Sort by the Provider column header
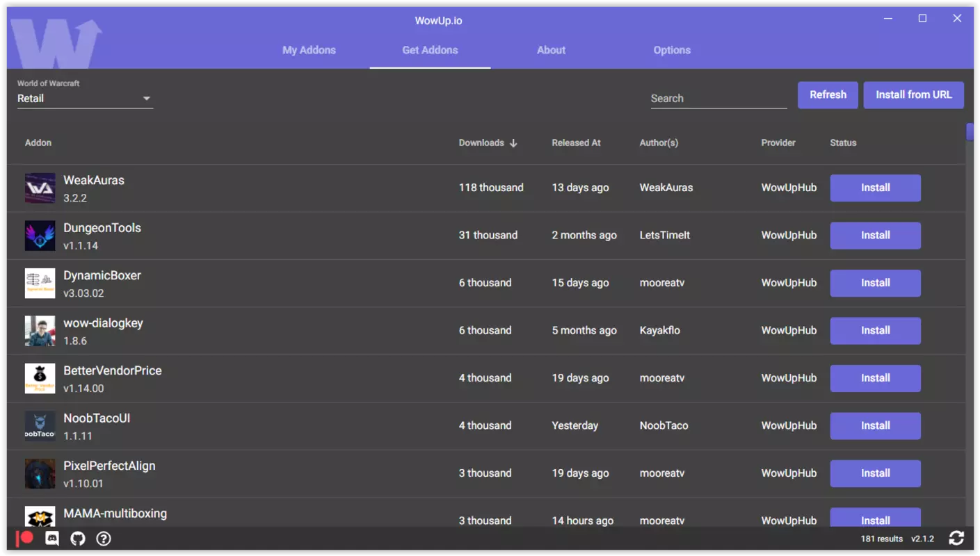Viewport: 980px width, 556px height. [778, 143]
